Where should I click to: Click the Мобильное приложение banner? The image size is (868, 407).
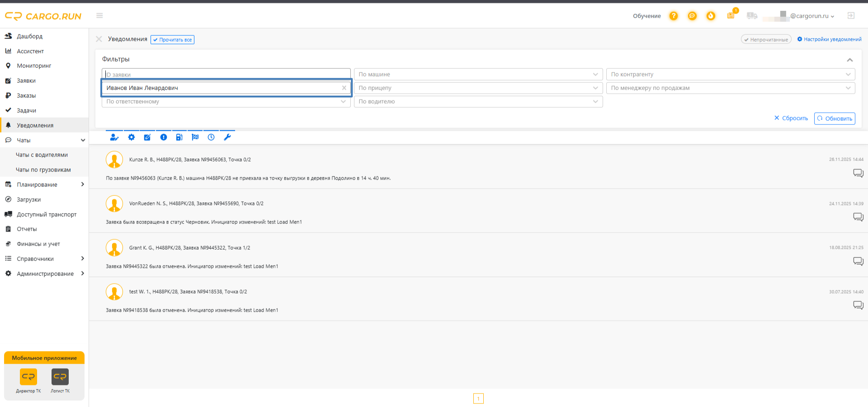tap(44, 358)
